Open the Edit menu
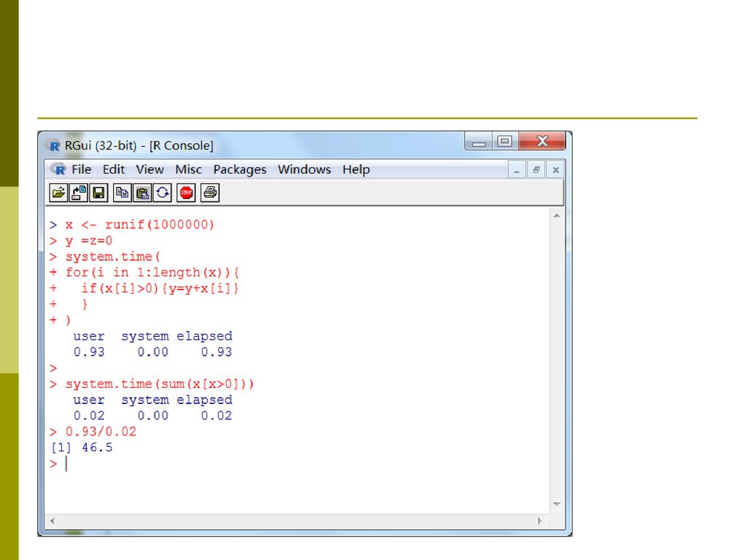This screenshot has height=560, width=747. pyautogui.click(x=114, y=169)
